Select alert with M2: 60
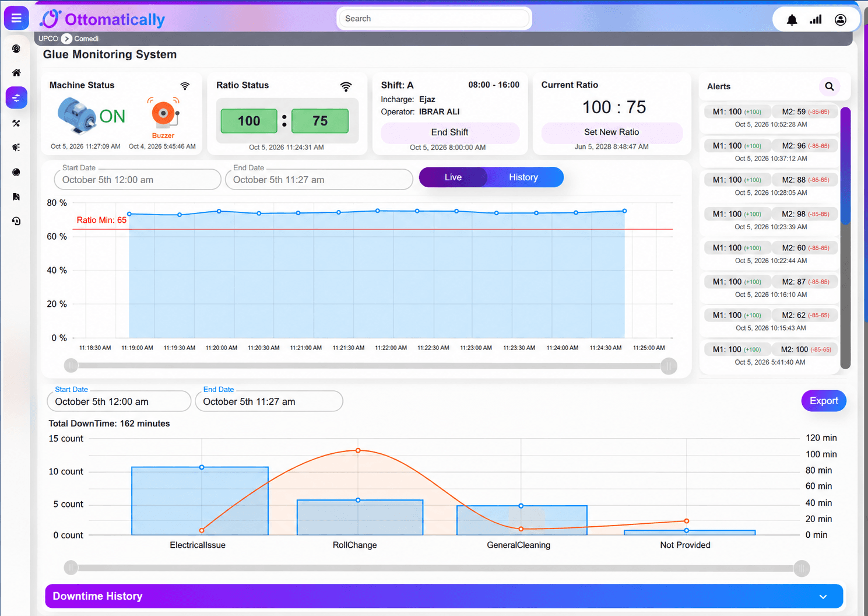Image resolution: width=868 pixels, height=616 pixels. click(771, 254)
